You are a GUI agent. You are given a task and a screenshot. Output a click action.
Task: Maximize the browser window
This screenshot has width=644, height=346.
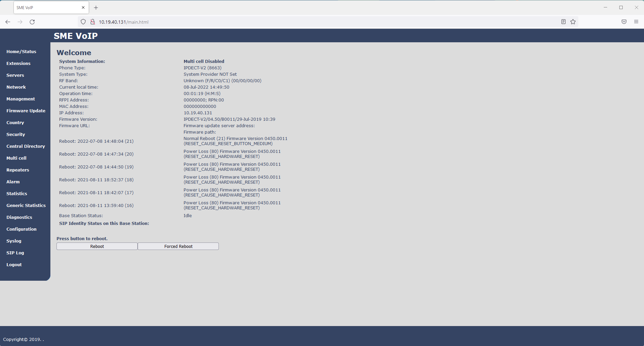pyautogui.click(x=621, y=7)
